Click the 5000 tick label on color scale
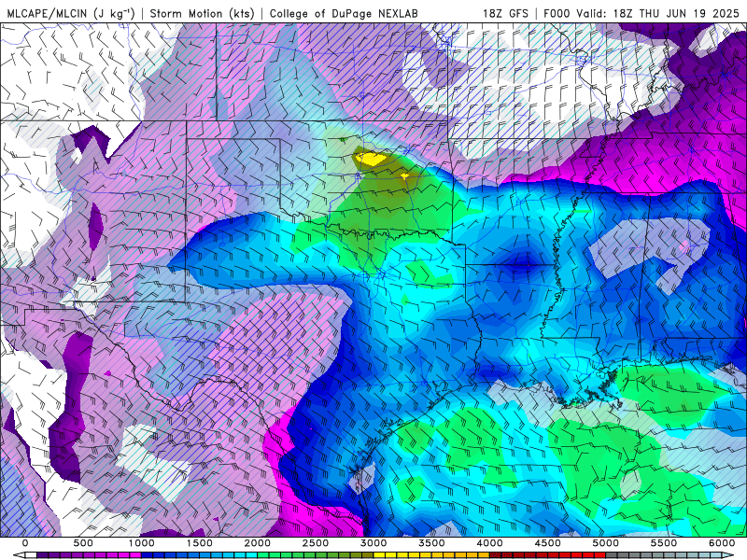 605,543
